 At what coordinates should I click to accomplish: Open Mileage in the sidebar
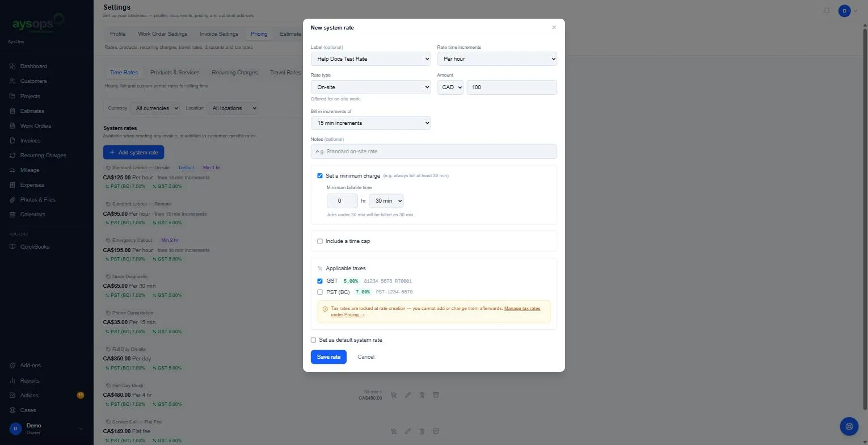(30, 170)
